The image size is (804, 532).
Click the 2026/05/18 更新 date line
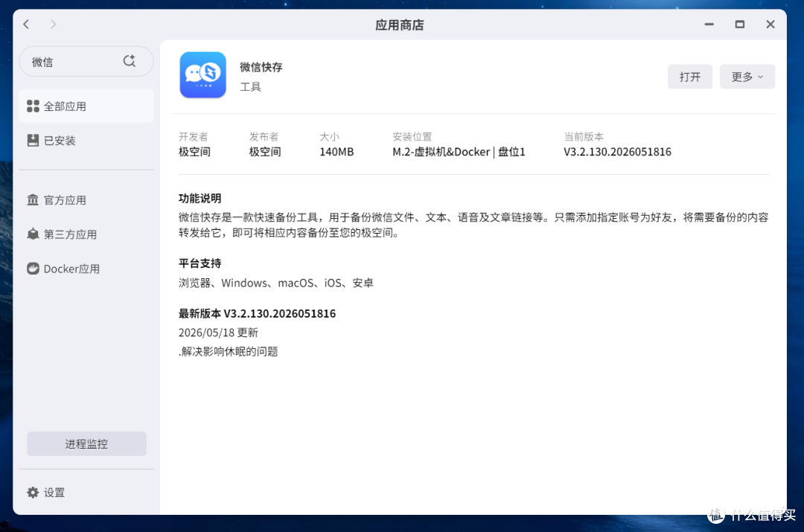tap(218, 333)
